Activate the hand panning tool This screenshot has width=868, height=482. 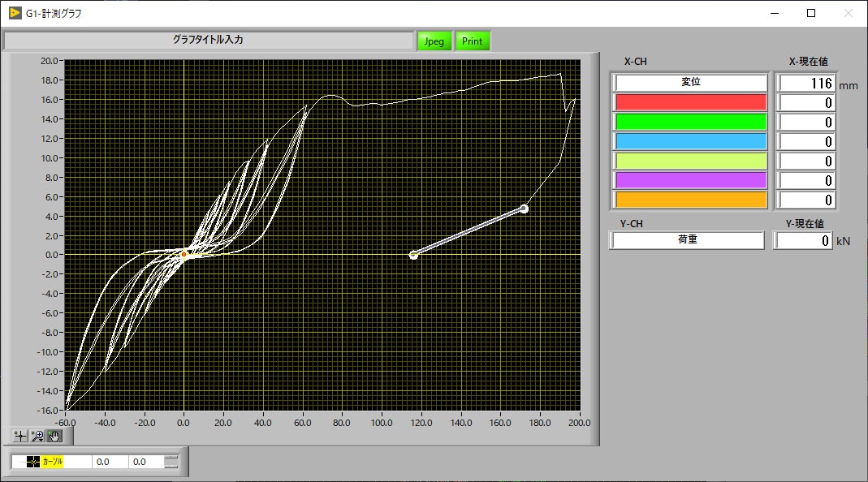pos(54,436)
